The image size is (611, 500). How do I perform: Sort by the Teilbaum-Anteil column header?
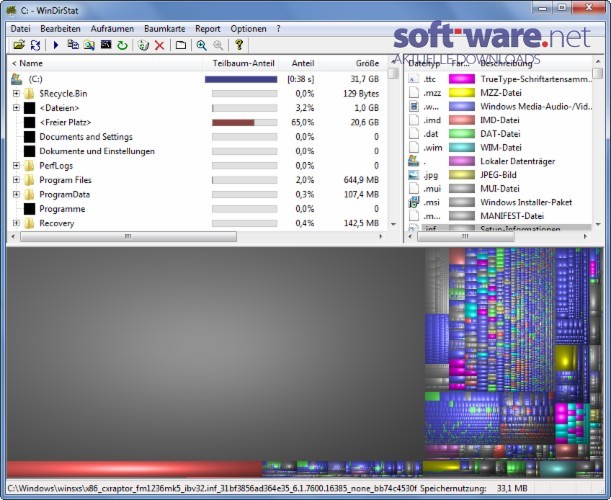pyautogui.click(x=241, y=63)
